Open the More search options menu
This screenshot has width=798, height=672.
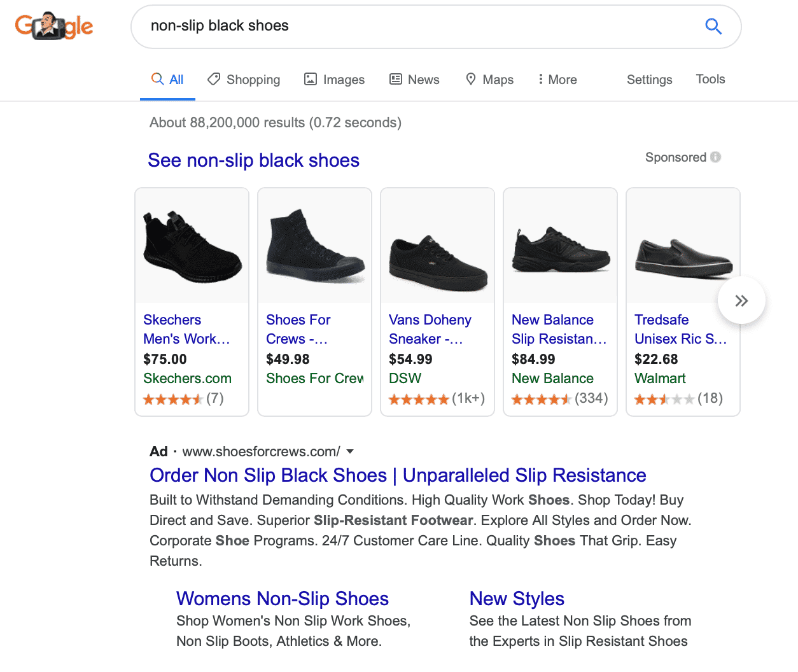pyautogui.click(x=557, y=80)
